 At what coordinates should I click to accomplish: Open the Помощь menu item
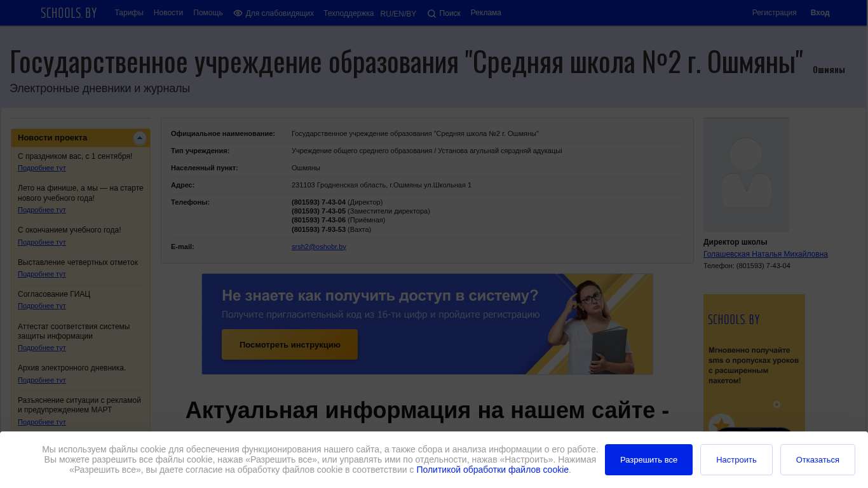[208, 13]
